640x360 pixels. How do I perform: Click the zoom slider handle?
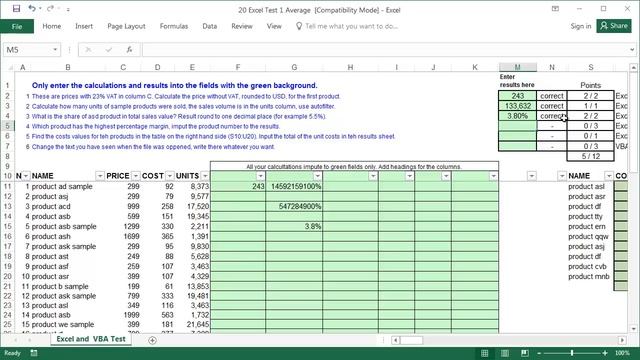(x=572, y=353)
